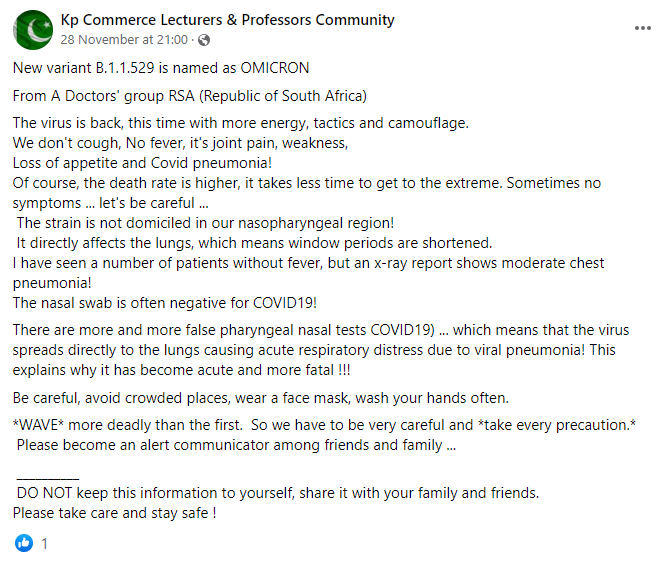
Task: Click the blue thumbs-up reaction icon
Action: point(24,544)
